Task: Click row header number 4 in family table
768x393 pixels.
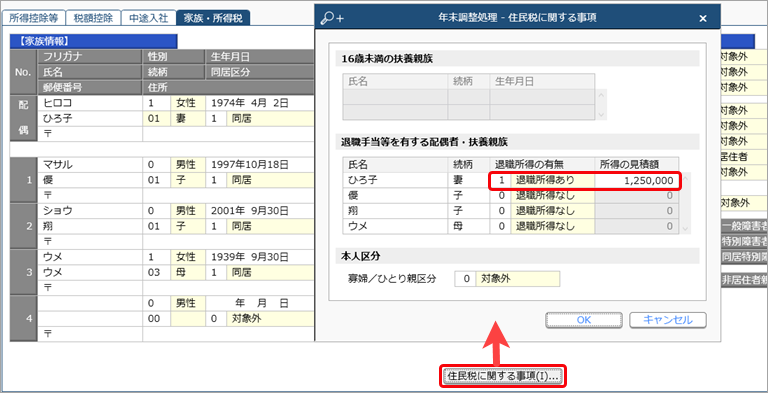Action: point(24,319)
